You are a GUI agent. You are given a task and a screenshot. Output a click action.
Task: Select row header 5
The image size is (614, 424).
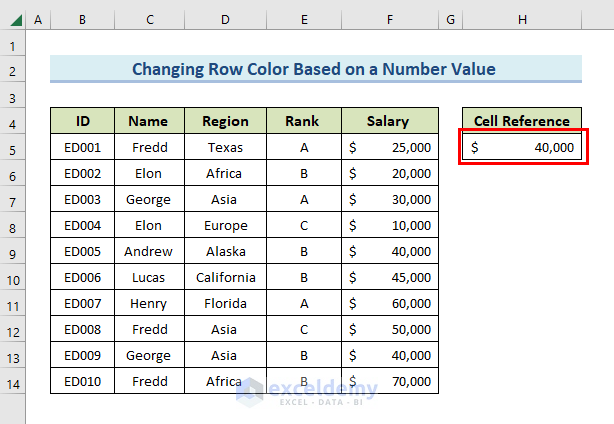12,148
